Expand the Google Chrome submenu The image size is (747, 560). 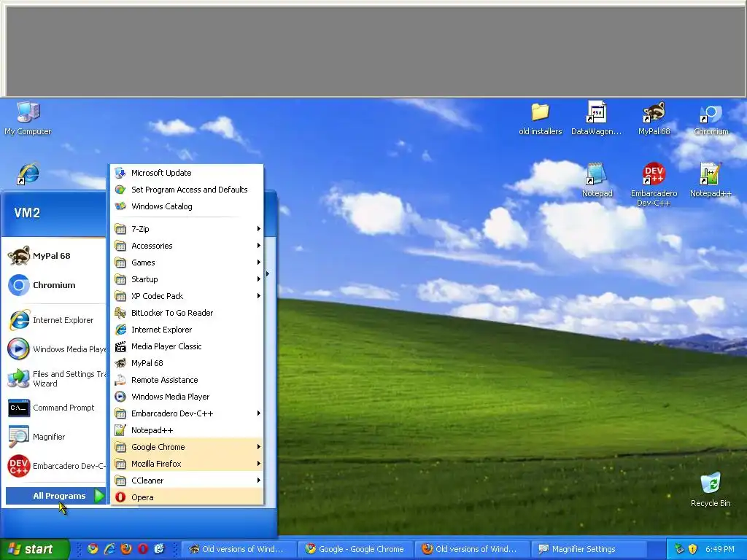coord(187,447)
